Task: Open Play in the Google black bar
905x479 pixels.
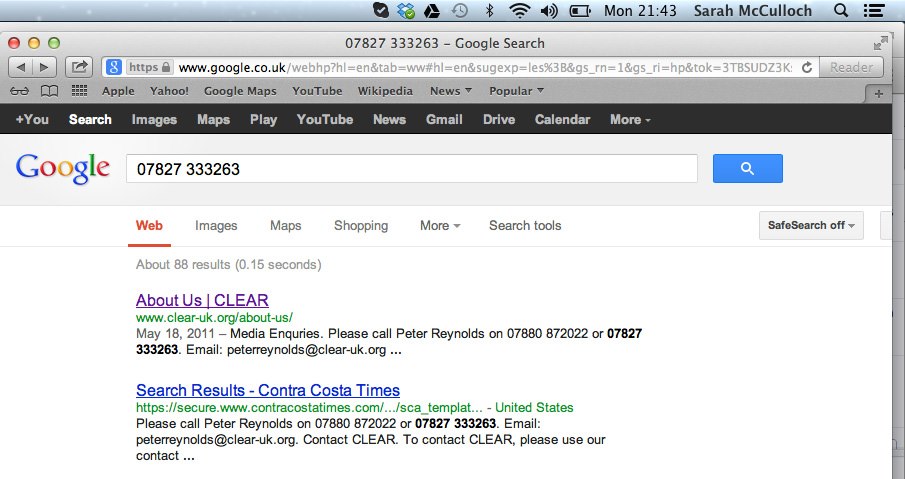Action: pos(263,119)
